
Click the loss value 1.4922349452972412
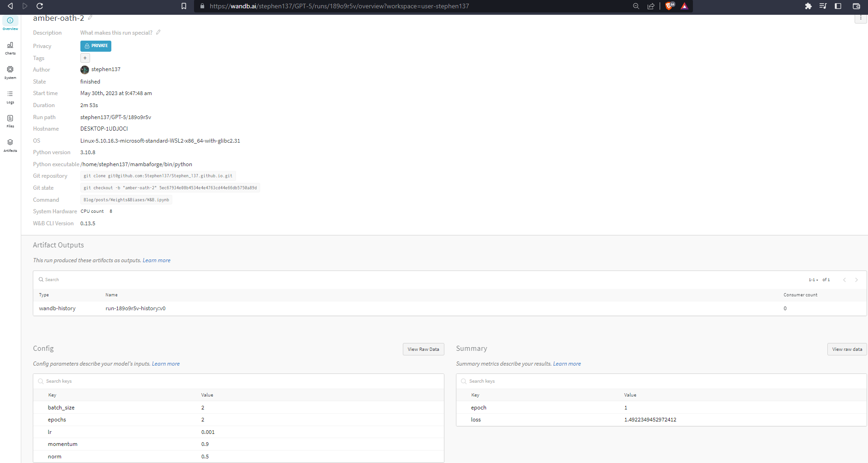click(650, 420)
